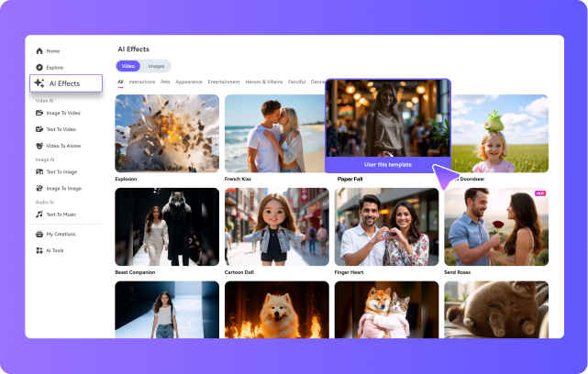Click the Image To Video icon
The height and width of the screenshot is (374, 588).
(39, 113)
